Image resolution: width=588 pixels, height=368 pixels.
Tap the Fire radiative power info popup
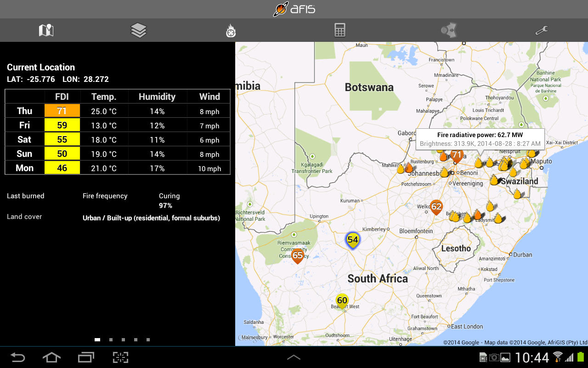point(480,139)
